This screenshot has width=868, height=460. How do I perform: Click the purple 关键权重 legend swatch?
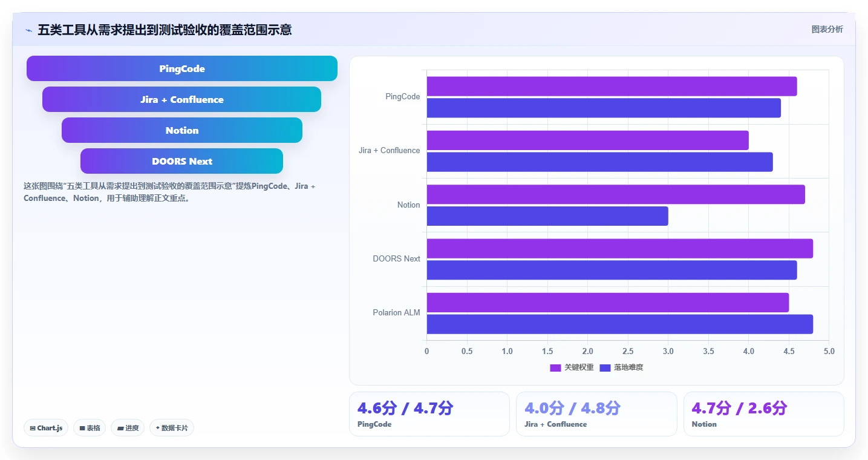(x=555, y=367)
